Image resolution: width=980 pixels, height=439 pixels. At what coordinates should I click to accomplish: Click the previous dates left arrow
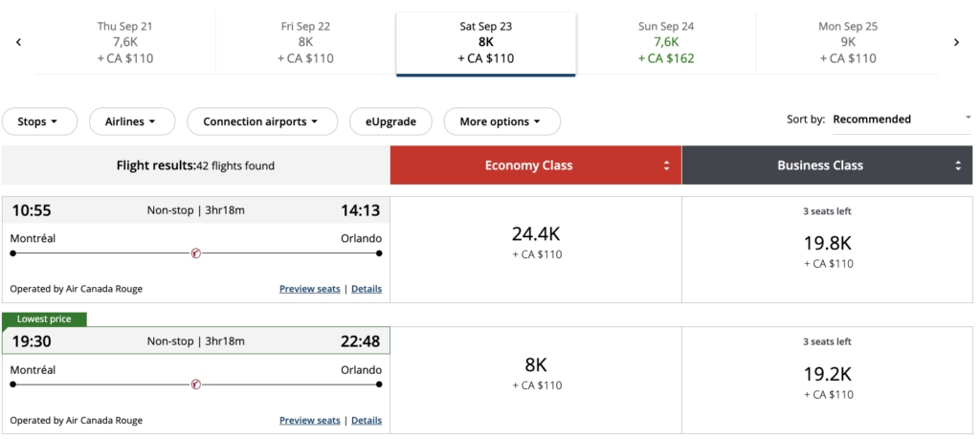pyautogui.click(x=18, y=42)
